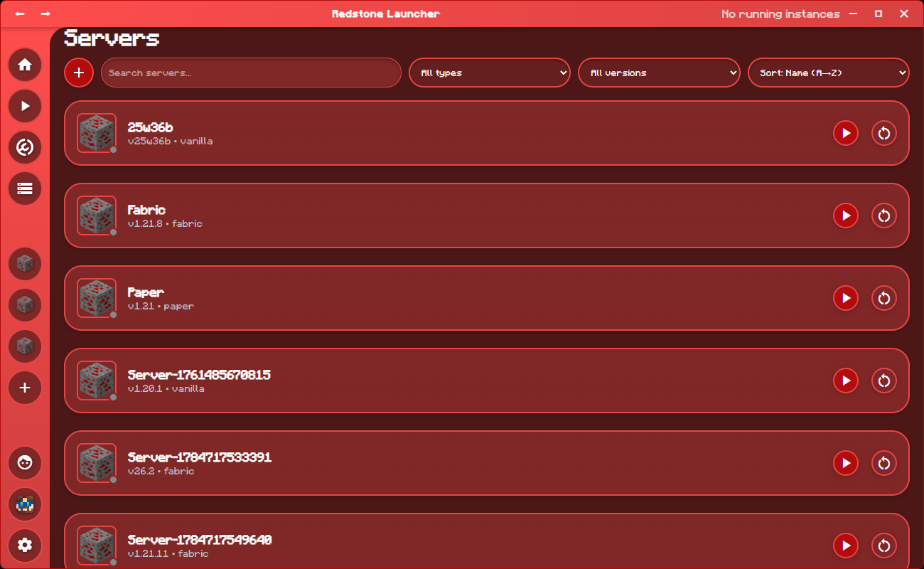Start the 25w36b server
Image resolution: width=924 pixels, height=569 pixels.
[846, 133]
